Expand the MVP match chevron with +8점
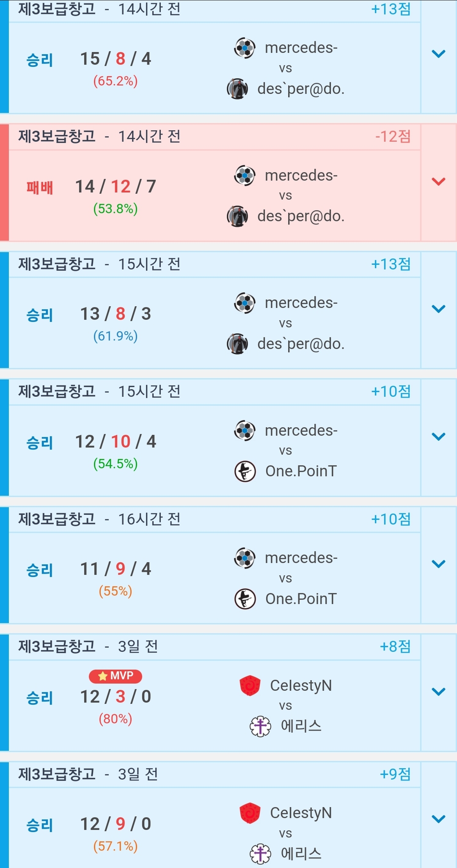Image resolution: width=457 pixels, height=868 pixels. point(438,692)
